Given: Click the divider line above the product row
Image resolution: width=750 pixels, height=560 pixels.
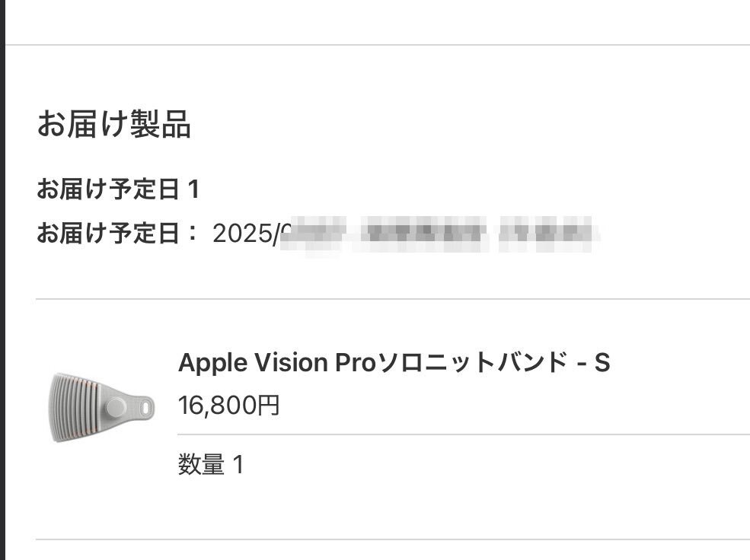Looking at the screenshot, I should coord(393,299).
